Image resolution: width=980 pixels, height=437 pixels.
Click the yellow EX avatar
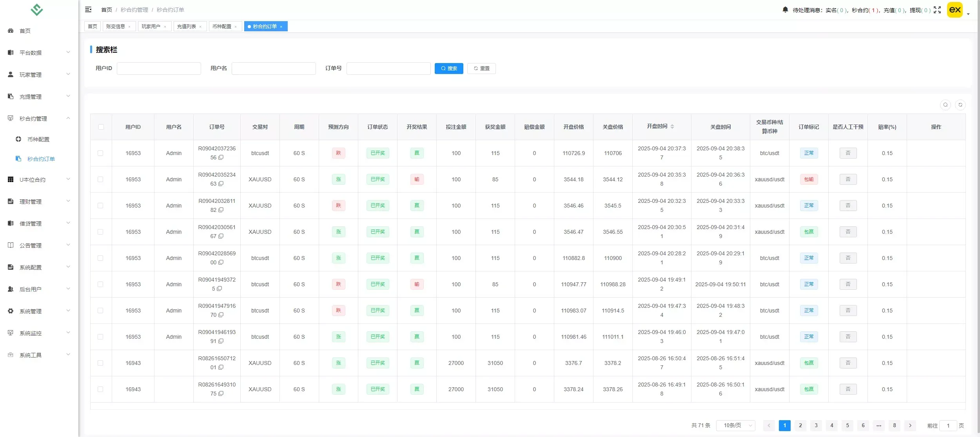pyautogui.click(x=955, y=10)
